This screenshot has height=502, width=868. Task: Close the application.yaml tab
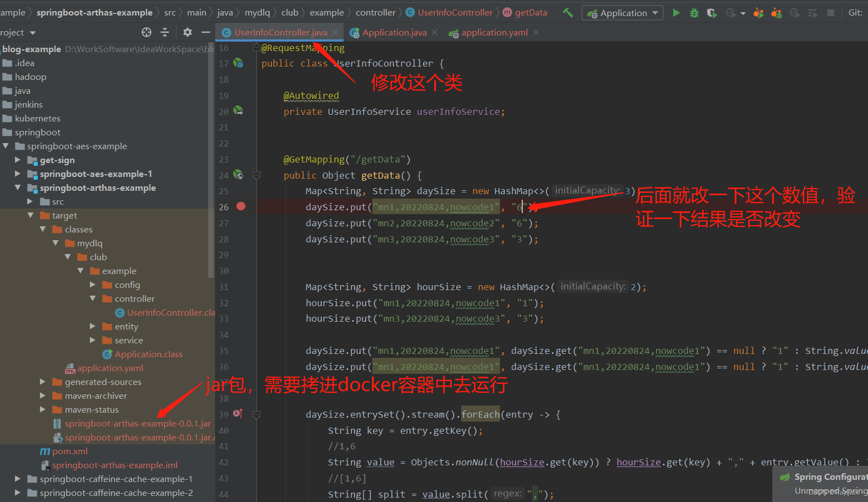point(536,32)
